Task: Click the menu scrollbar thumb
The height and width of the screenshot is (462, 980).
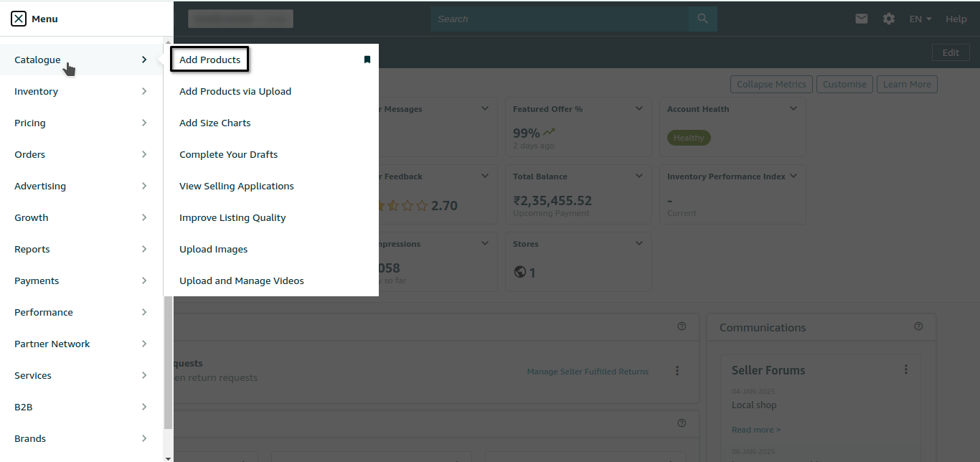Action: click(x=168, y=362)
